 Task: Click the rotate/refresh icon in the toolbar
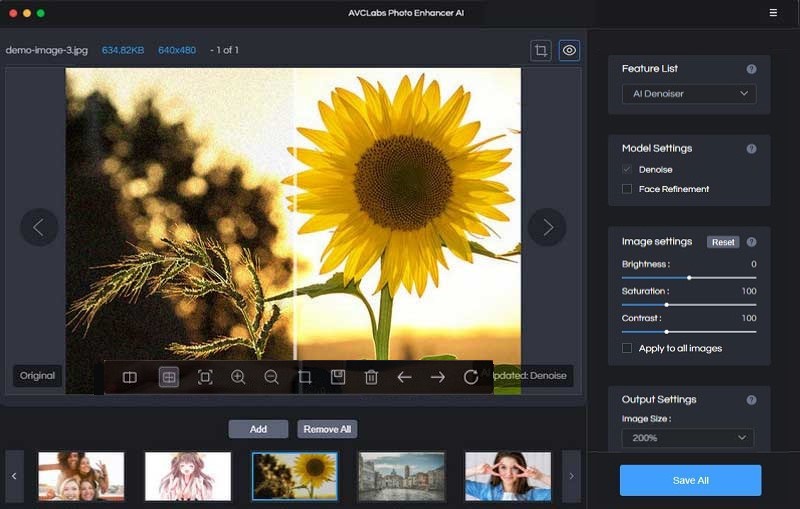(471, 377)
